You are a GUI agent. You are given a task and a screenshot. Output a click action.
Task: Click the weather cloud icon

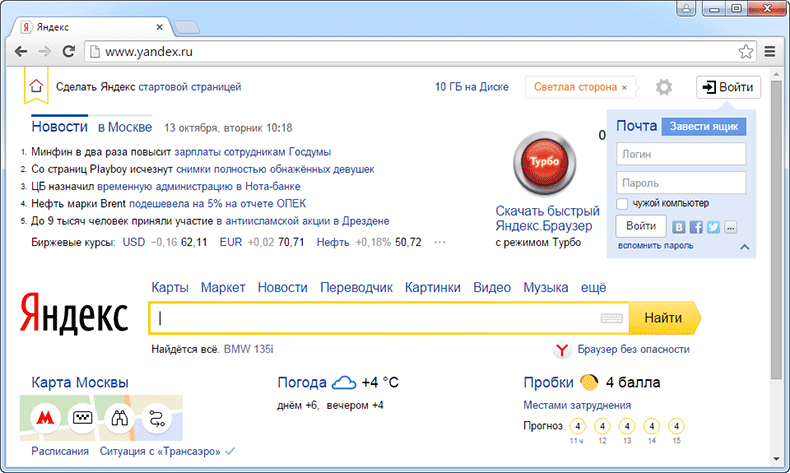click(x=344, y=382)
